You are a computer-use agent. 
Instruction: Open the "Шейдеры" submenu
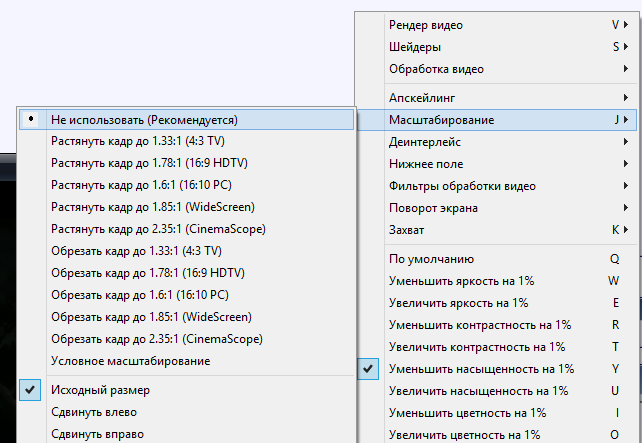click(415, 47)
